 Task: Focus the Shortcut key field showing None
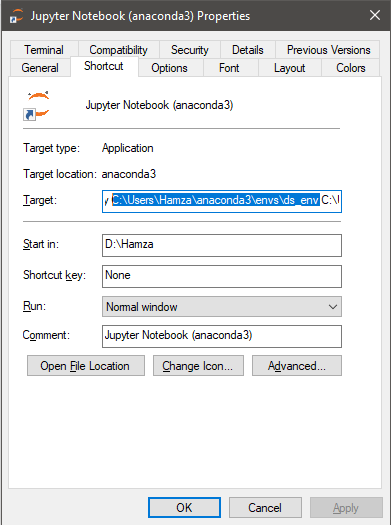(x=222, y=276)
